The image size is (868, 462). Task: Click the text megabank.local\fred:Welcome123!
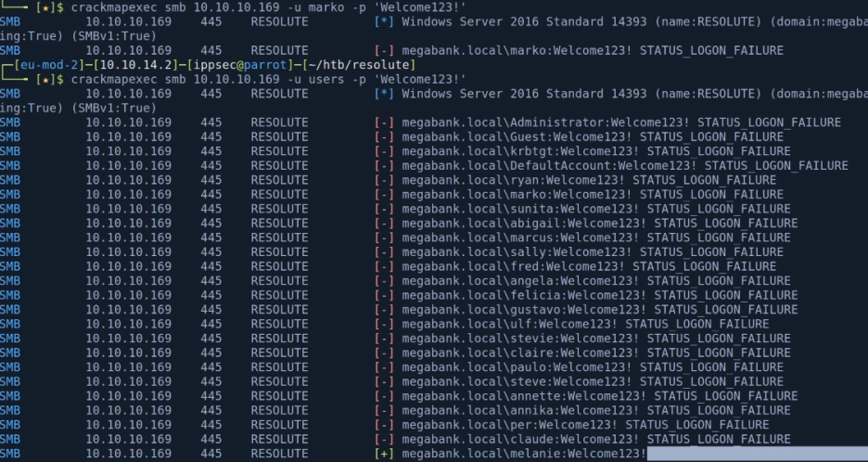(513, 266)
